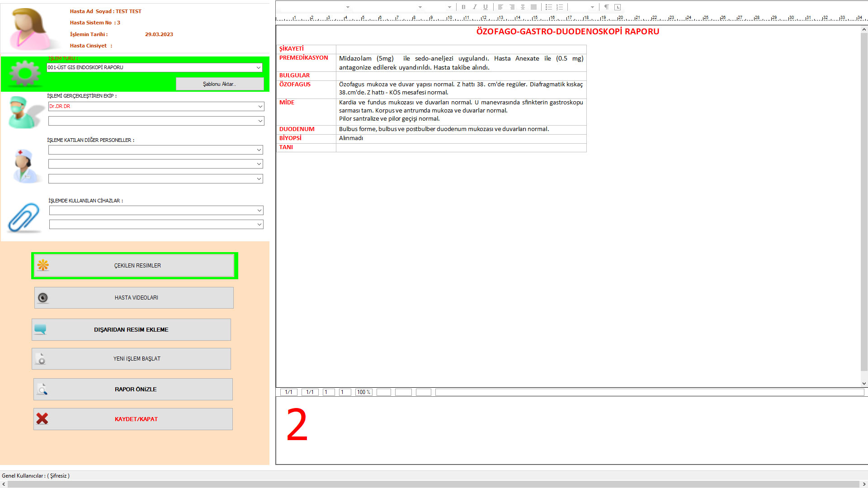Click the empty Tanı cell in report
Viewport: 868px width, 488px height.
coord(461,148)
